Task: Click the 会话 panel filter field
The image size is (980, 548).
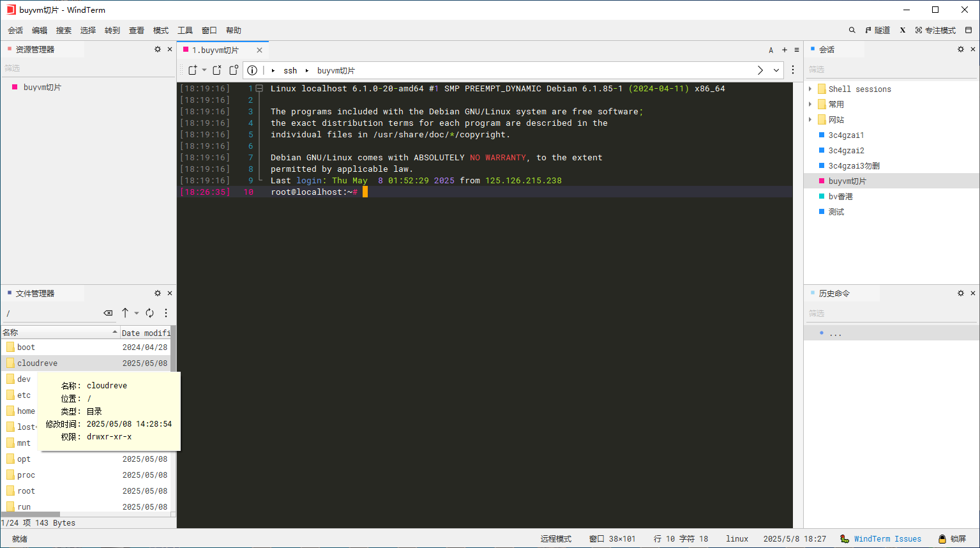Action: [891, 69]
